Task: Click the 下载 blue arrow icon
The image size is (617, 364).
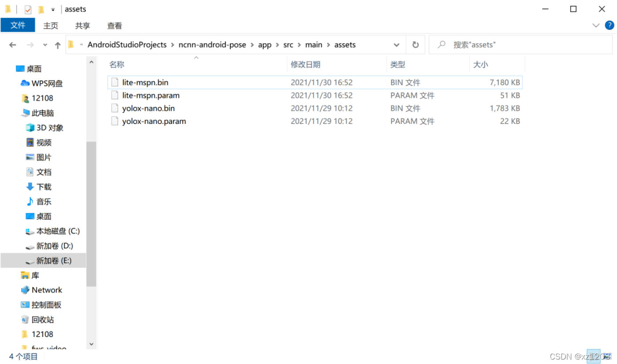Action: (x=30, y=187)
